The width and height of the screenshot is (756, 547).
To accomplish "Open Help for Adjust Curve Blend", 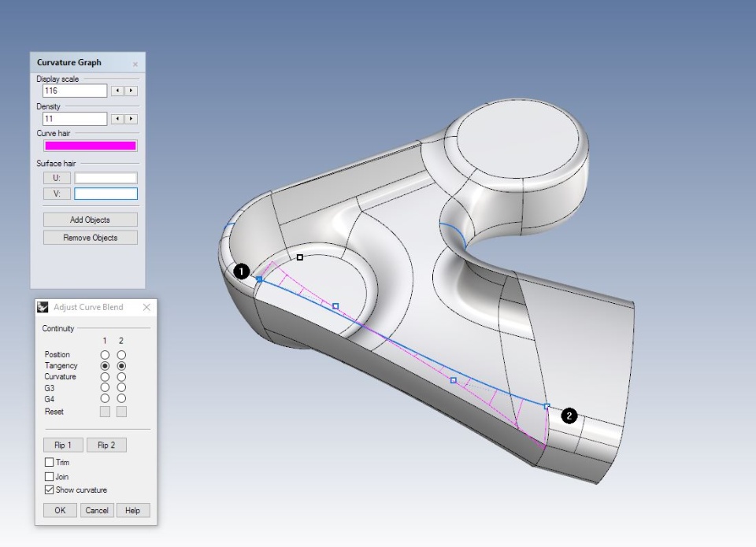I will pyautogui.click(x=132, y=510).
